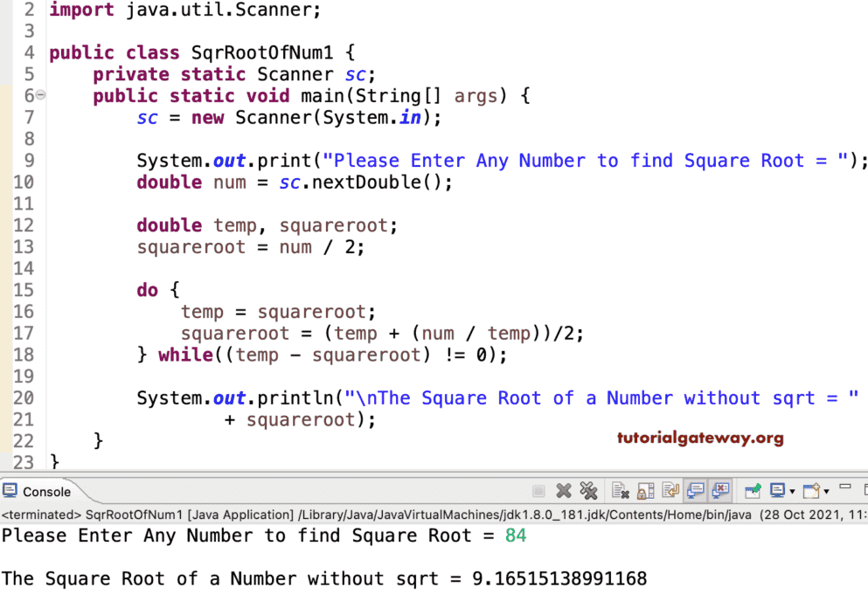Viewport: 868px width, 594px height.
Task: Toggle word wrap in Console view
Action: tap(670, 490)
